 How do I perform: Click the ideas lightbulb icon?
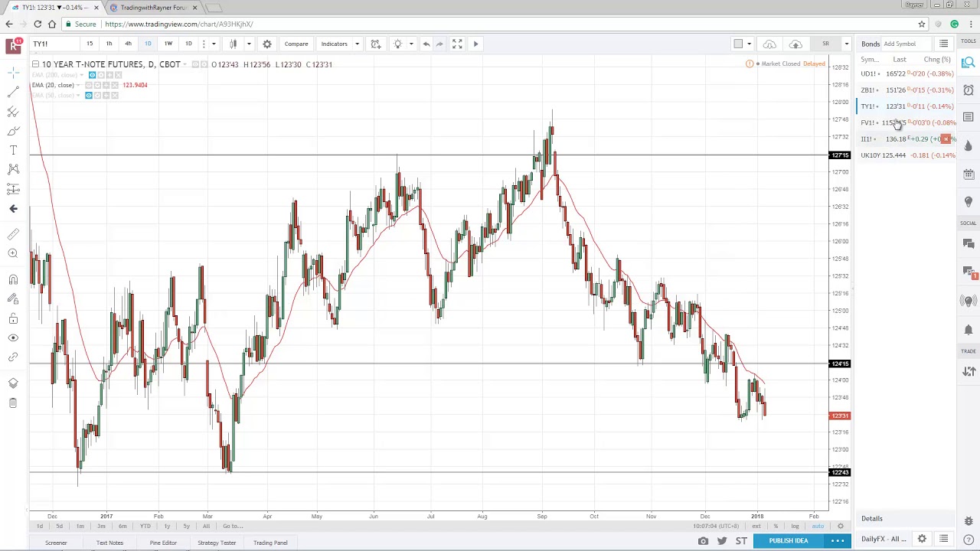(x=398, y=44)
